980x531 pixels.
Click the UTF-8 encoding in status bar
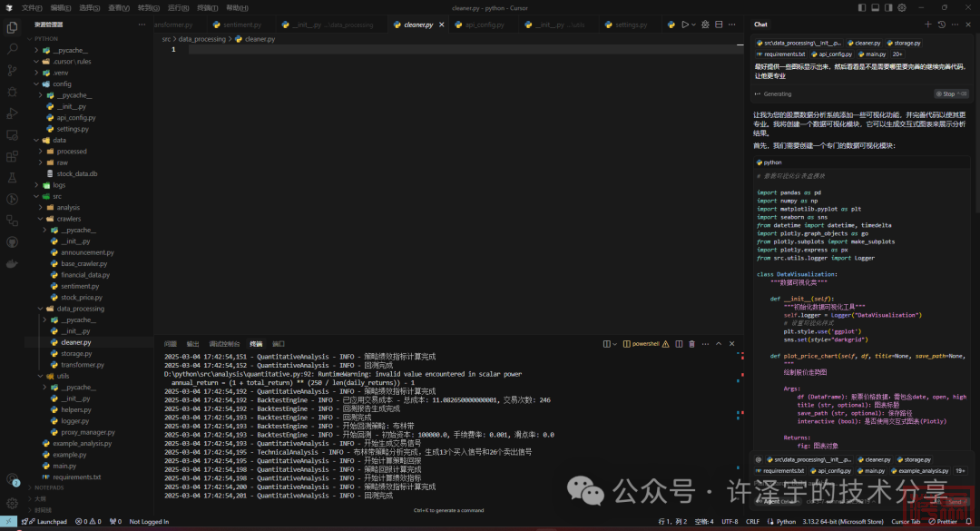[x=730, y=522]
